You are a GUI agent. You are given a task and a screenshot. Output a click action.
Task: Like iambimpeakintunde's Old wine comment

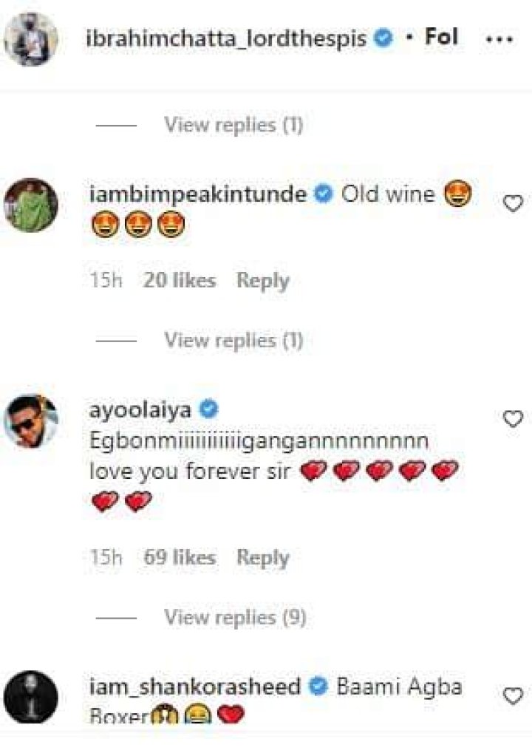[513, 203]
